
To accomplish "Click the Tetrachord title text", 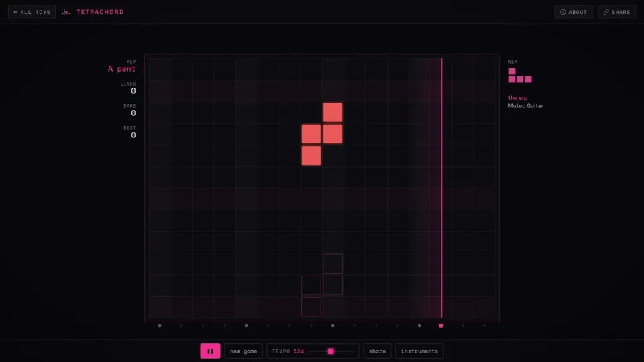I will point(100,12).
